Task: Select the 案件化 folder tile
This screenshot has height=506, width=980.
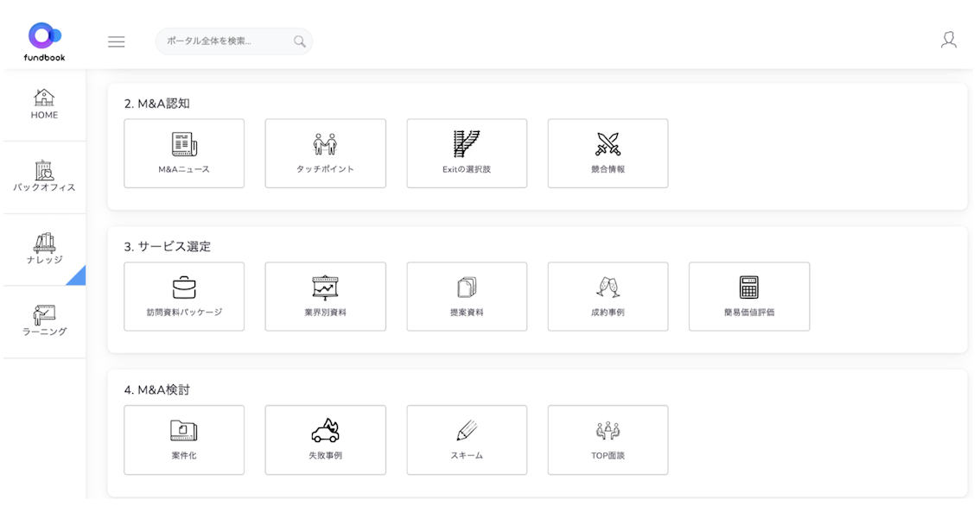Action: 184,440
